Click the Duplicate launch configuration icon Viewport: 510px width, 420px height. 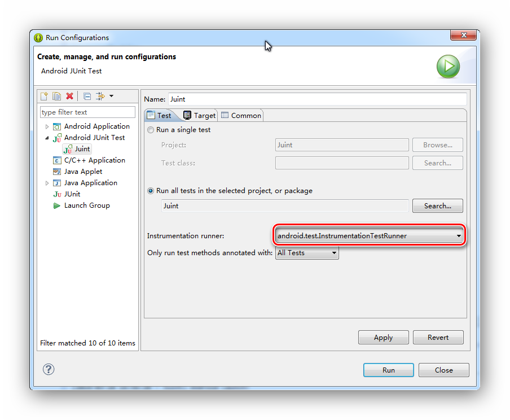click(56, 97)
